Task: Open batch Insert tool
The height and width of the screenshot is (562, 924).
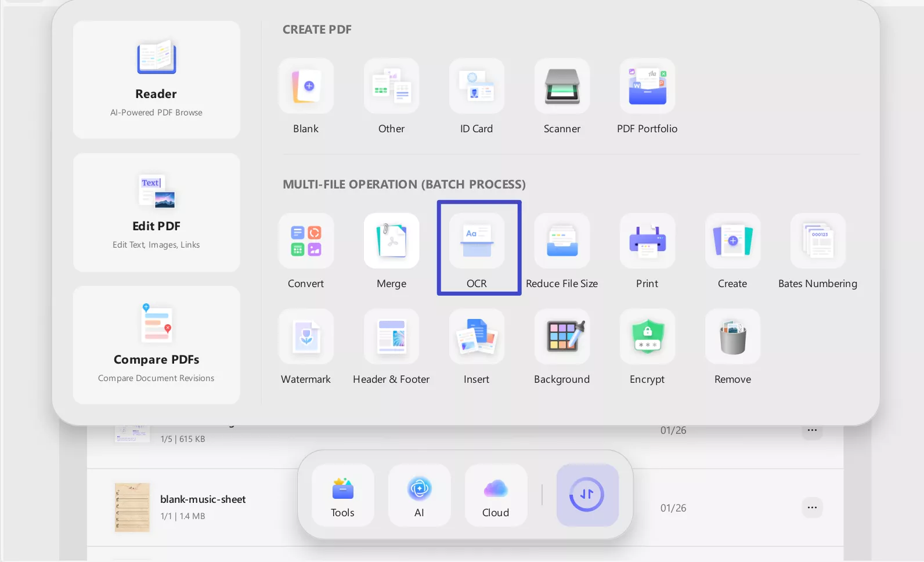Action: pos(477,336)
